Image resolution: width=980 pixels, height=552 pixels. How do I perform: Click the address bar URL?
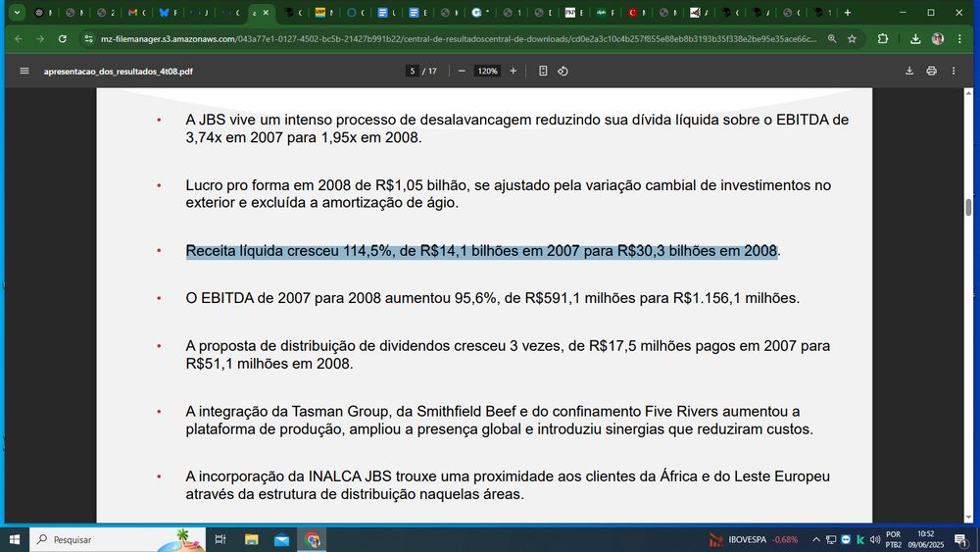(458, 39)
